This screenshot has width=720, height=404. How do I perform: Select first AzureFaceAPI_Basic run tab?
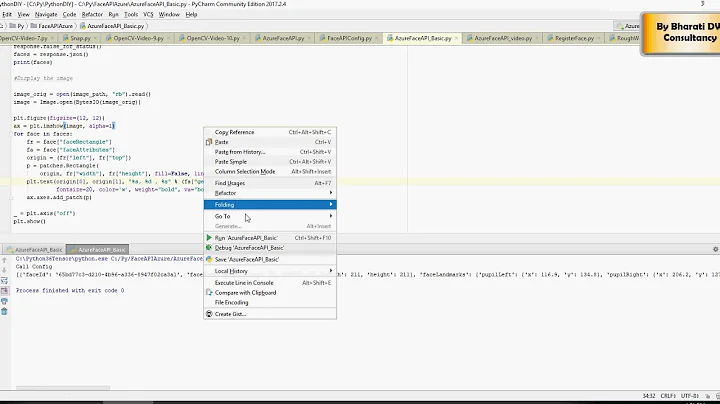click(34, 250)
